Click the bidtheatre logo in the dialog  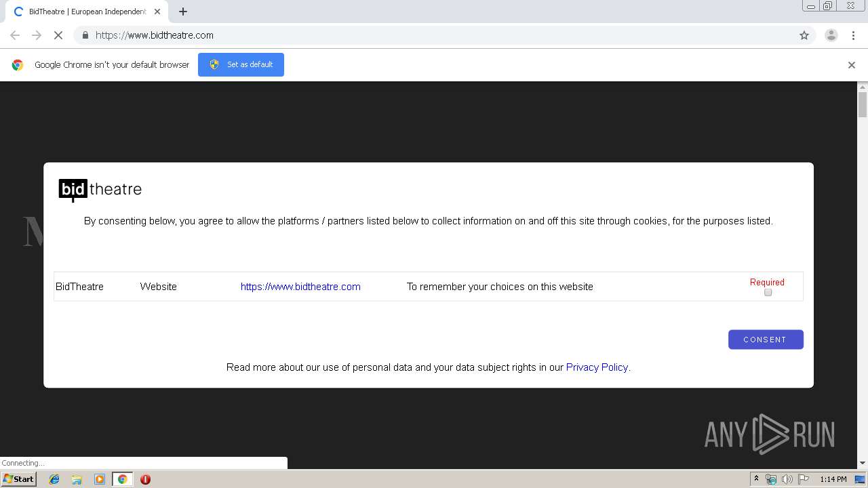pos(100,190)
